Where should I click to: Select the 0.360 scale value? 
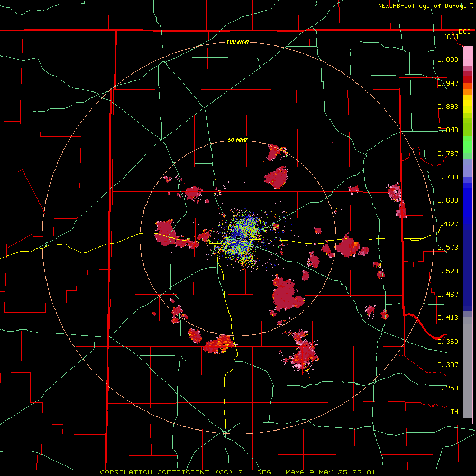point(448,341)
